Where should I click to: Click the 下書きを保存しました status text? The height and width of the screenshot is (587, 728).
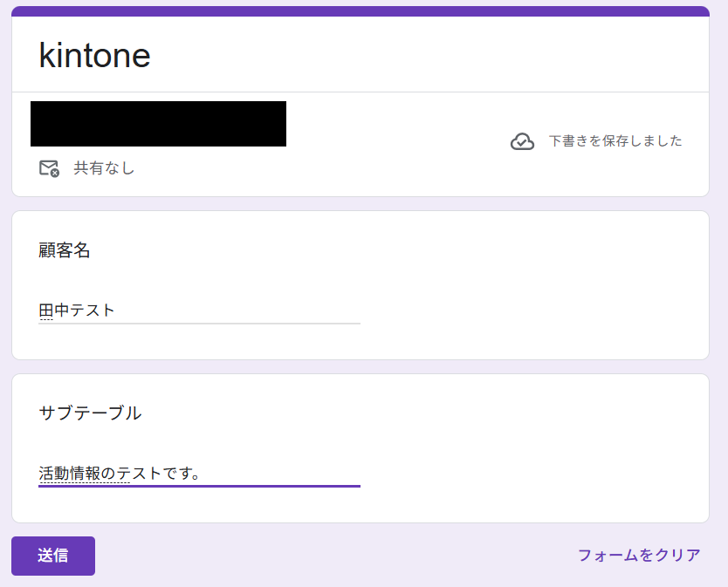tap(615, 141)
